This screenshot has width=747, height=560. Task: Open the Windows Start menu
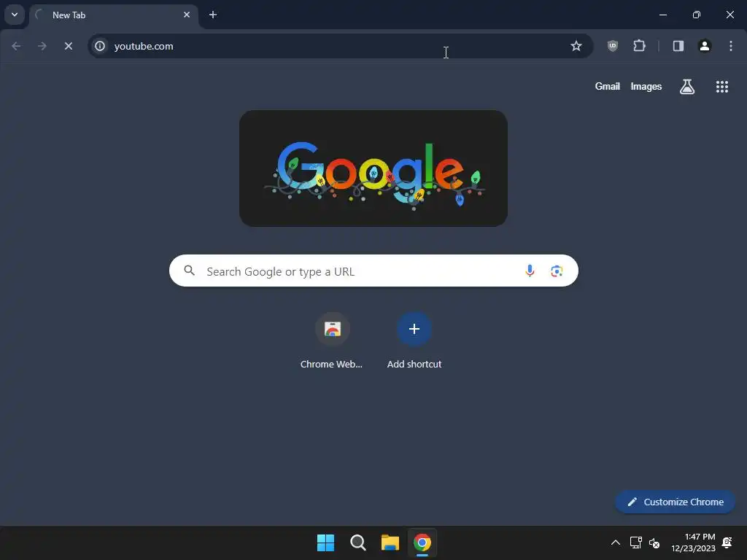point(326,542)
